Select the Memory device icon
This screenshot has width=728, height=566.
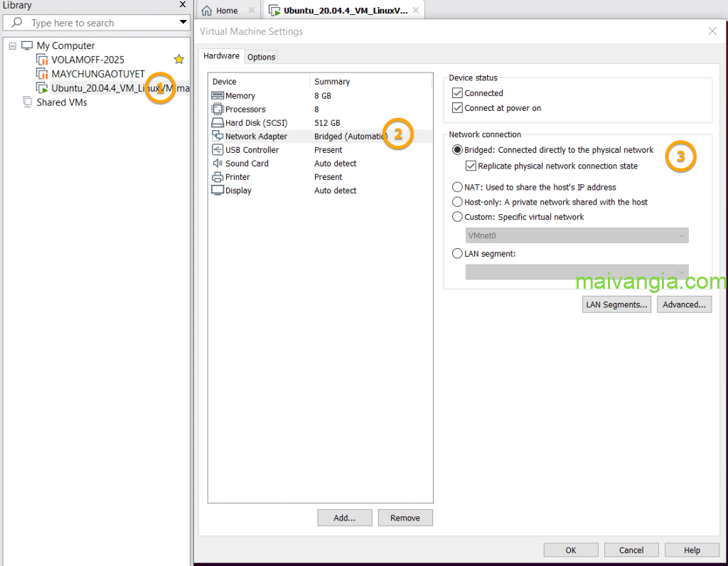[218, 96]
